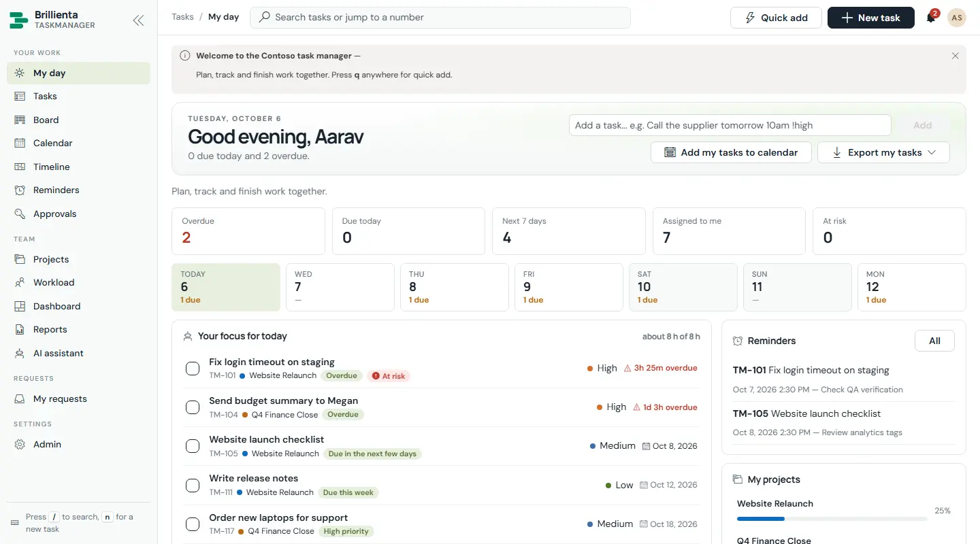The height and width of the screenshot is (544, 980).
Task: Open the notifications bell
Action: point(931,18)
